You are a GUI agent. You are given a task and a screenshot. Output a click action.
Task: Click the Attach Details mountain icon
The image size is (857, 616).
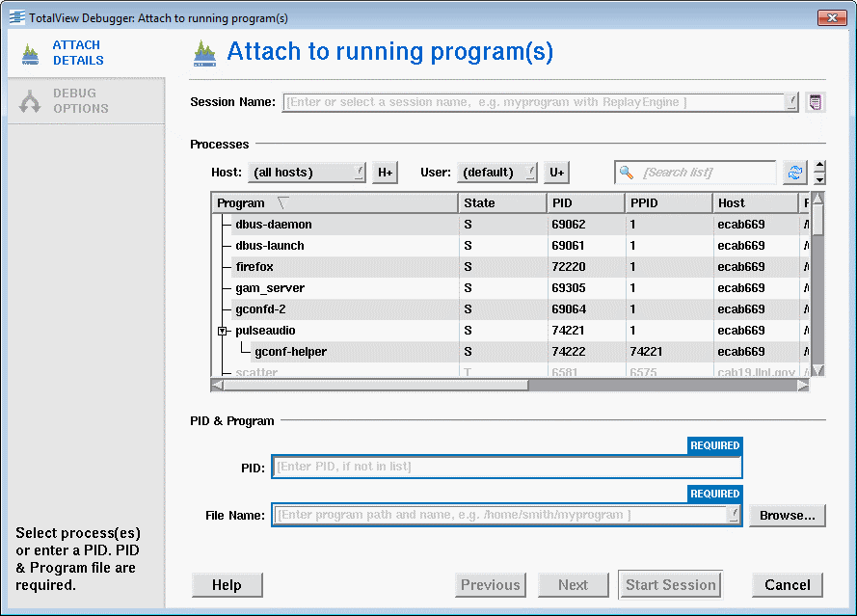tap(31, 54)
